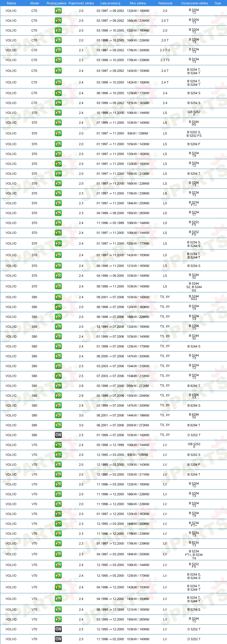Click the Marka column header
The width and height of the screenshot is (227, 644).
tap(11, 3)
